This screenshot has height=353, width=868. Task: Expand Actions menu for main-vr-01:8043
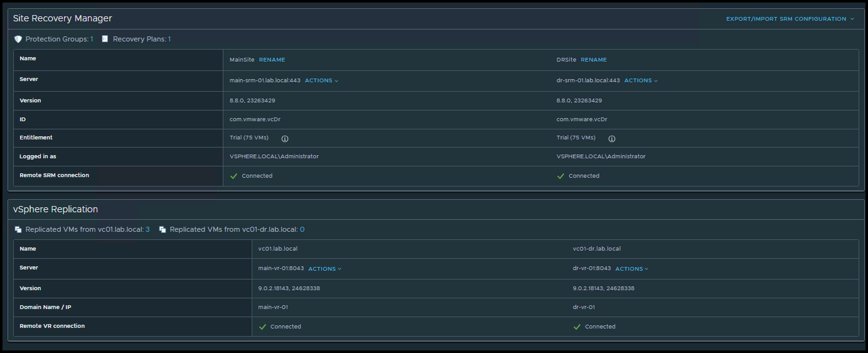point(324,269)
